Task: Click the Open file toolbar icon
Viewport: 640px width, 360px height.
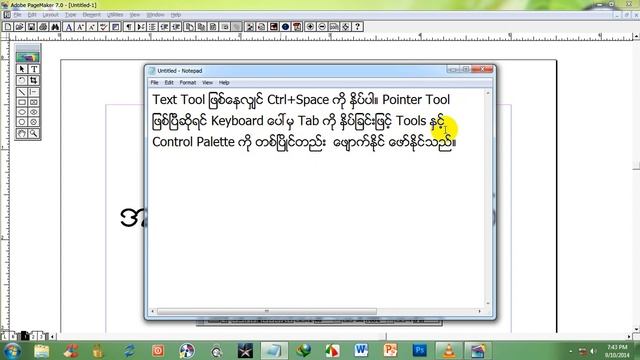Action: [20, 27]
